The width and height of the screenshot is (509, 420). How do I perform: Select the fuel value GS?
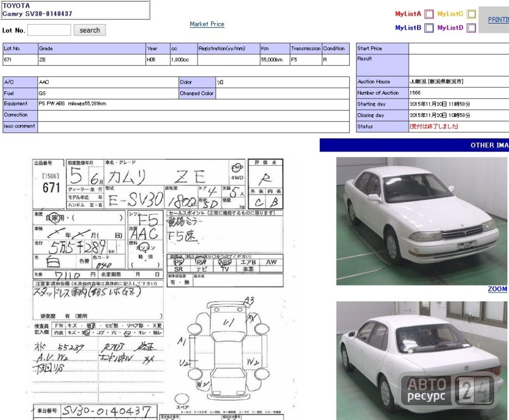coord(42,93)
